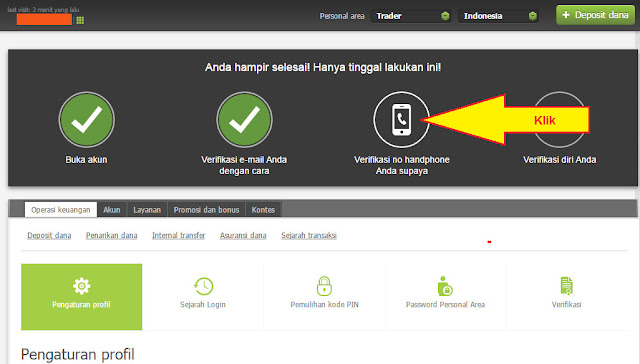
Task: Click the Pemulihan kode PIN lock icon
Action: [324, 286]
